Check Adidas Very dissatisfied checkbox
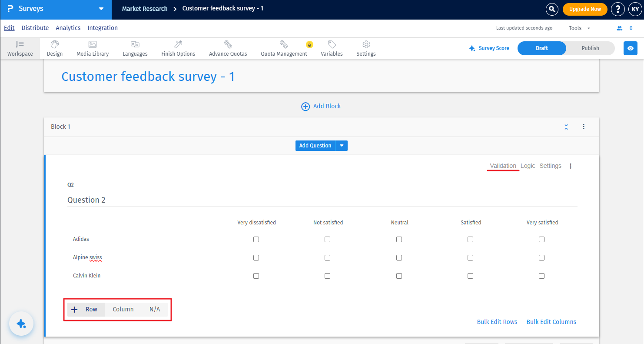 pyautogui.click(x=256, y=239)
